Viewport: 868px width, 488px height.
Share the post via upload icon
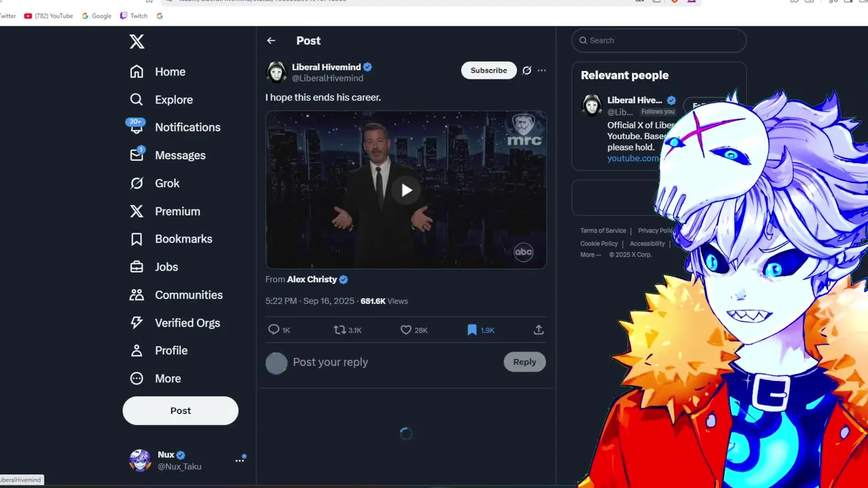(538, 329)
